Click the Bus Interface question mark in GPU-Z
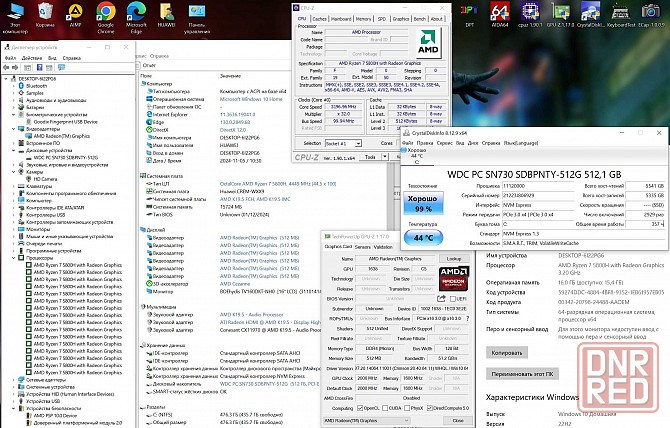The width and height of the screenshot is (670, 428). (x=467, y=319)
